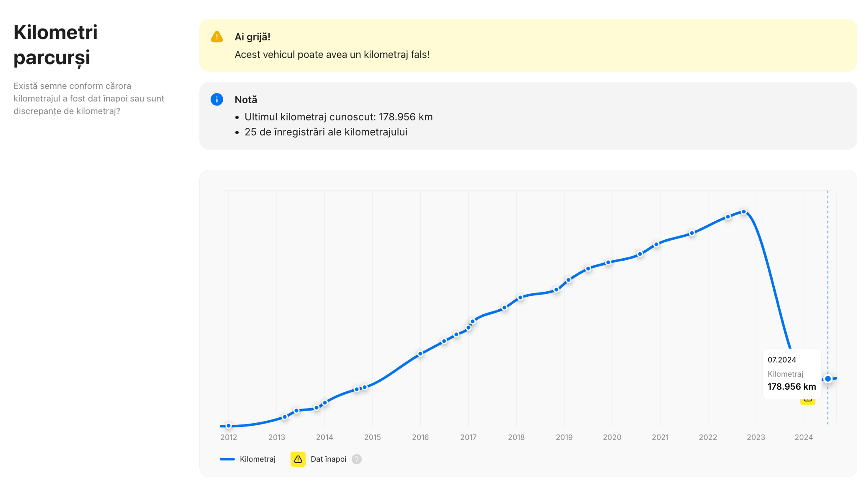The image size is (868, 488).
Task: Click the 2024 year label on the x-axis
Action: click(804, 437)
